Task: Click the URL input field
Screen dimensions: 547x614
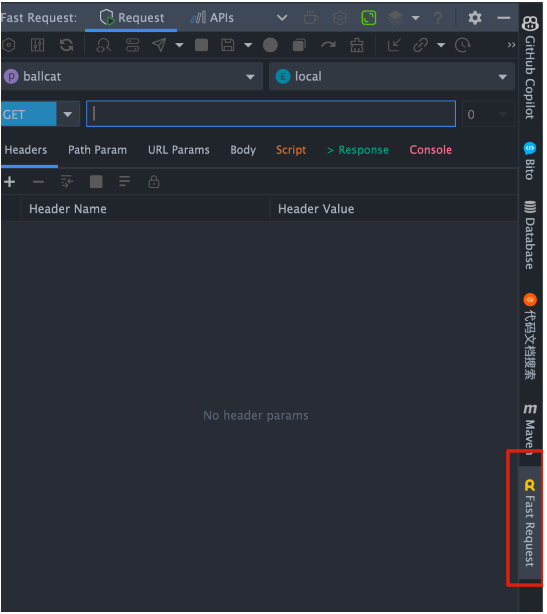Action: 271,114
